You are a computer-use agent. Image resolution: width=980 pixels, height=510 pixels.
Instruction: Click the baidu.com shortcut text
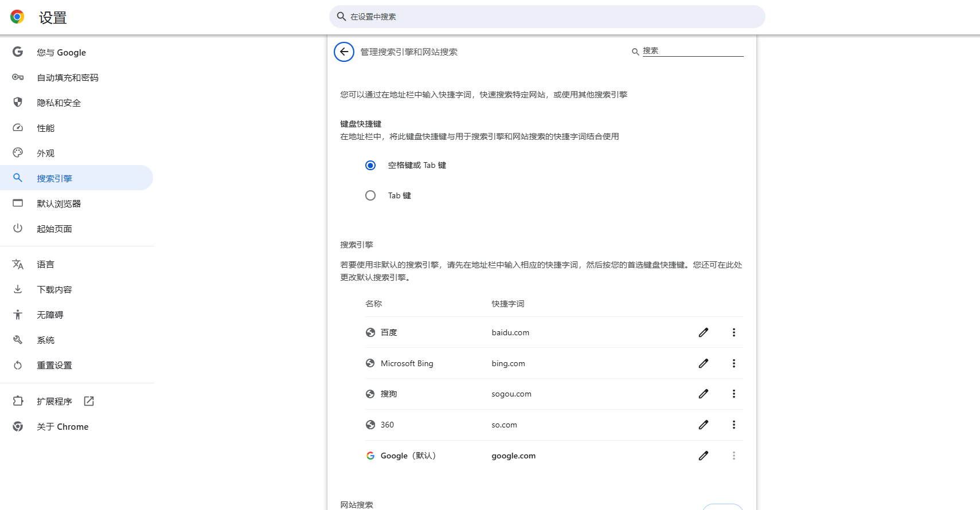(x=510, y=332)
